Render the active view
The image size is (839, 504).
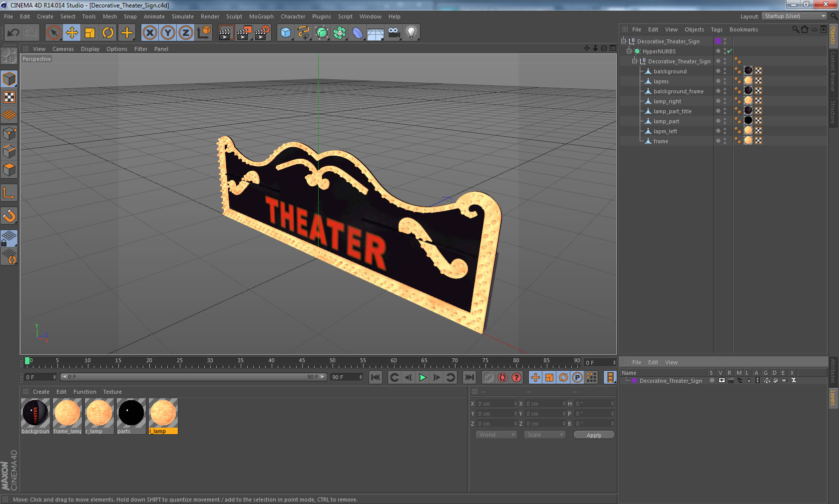[226, 33]
